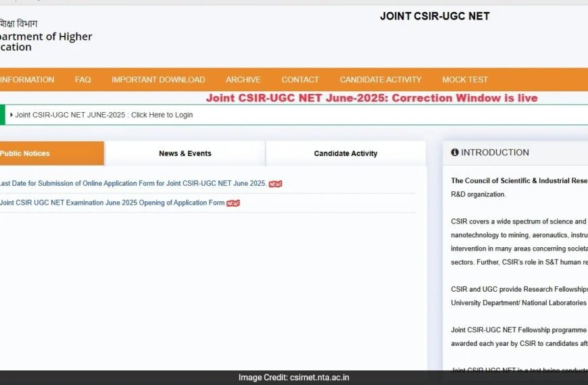588x385 pixels.
Task: Click the Department of Higher Education text
Action: (x=46, y=42)
